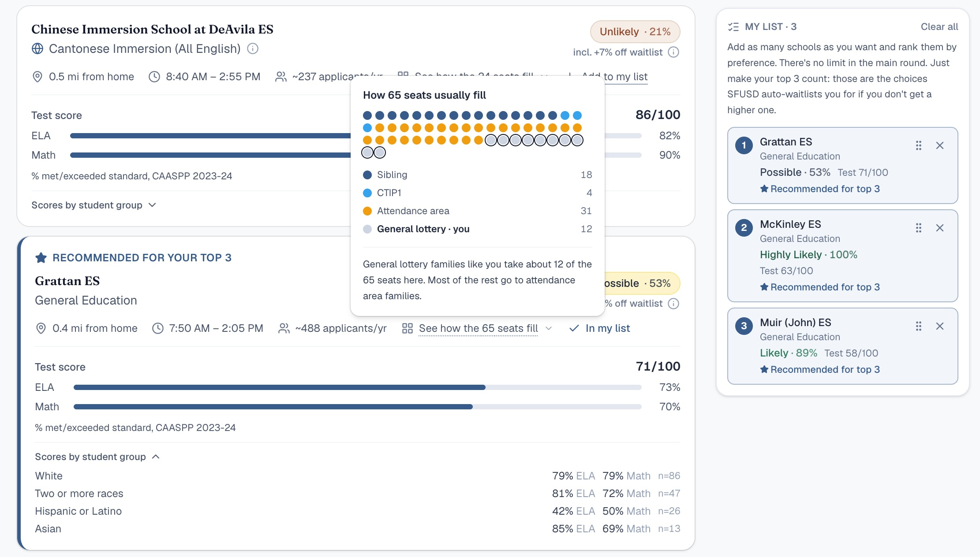Click clock icon beside 7:50 AM – 2:05 PM
Viewport: 980px width, 557px height.
pyautogui.click(x=157, y=328)
